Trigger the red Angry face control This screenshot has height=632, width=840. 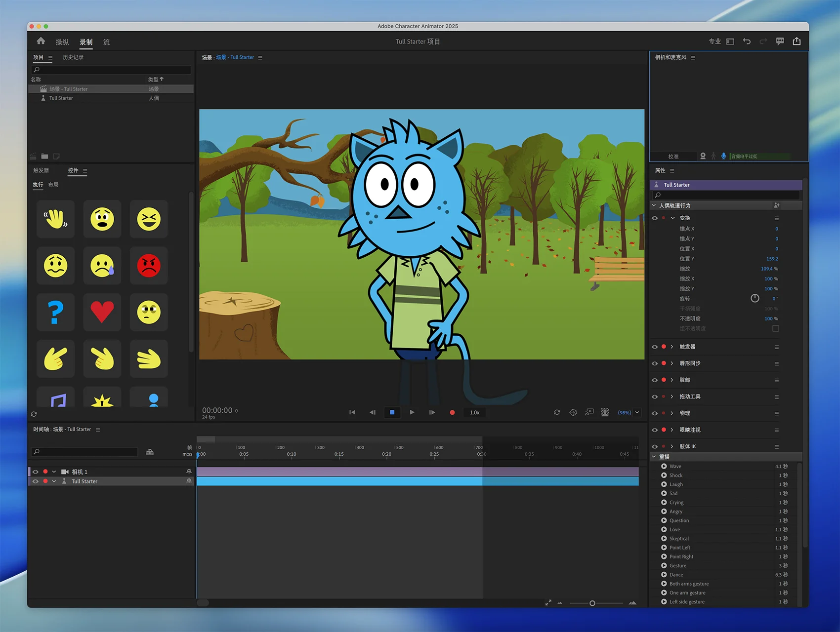point(149,266)
